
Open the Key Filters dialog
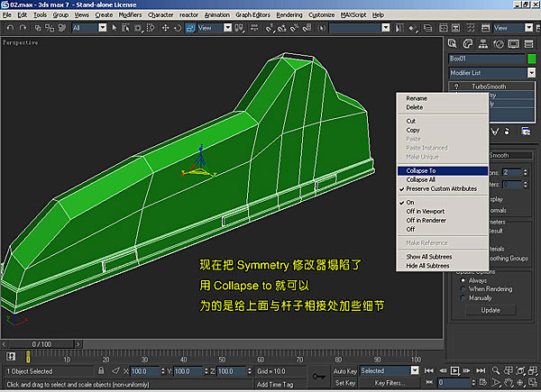click(389, 383)
